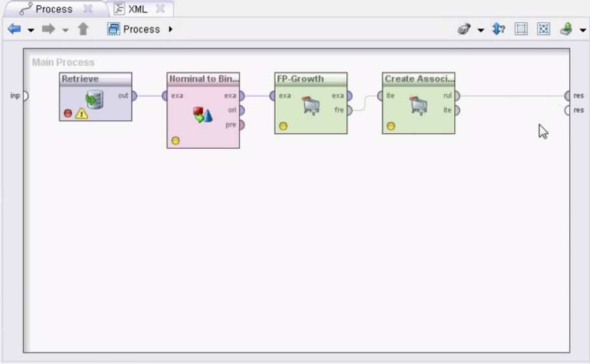The image size is (590, 364).
Task: Click the Process breadcrumb button
Action: pos(134,29)
